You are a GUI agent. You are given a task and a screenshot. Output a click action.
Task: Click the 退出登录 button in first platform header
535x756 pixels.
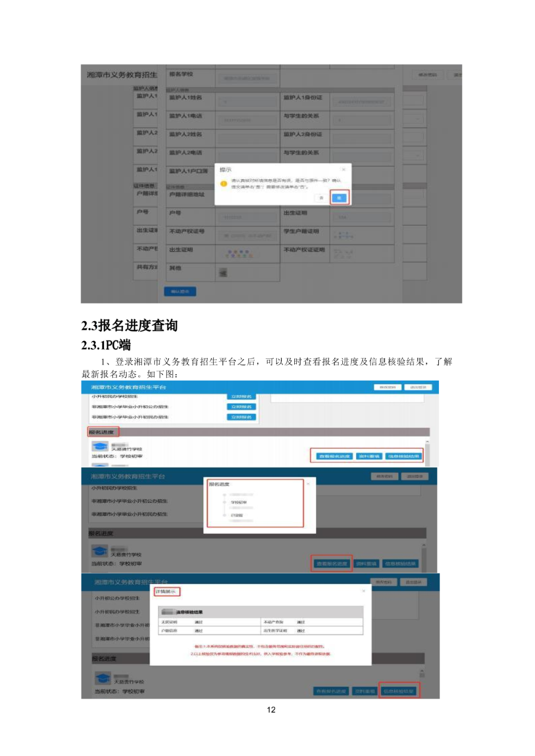click(x=418, y=387)
